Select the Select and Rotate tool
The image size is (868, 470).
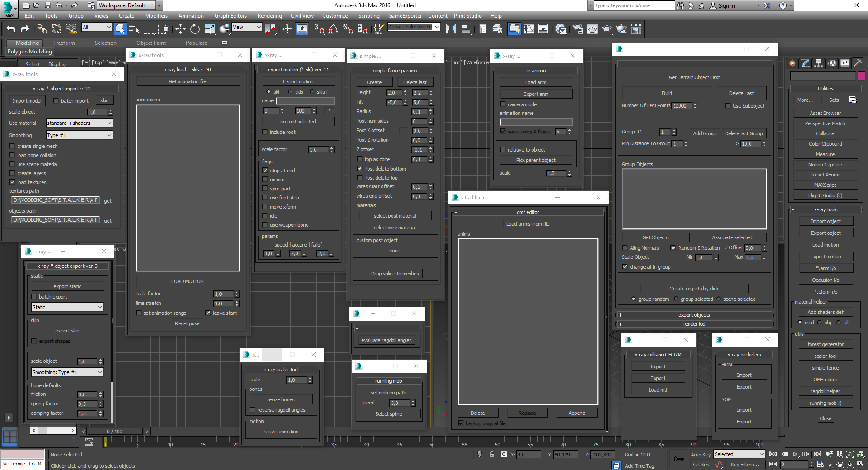coord(195,29)
